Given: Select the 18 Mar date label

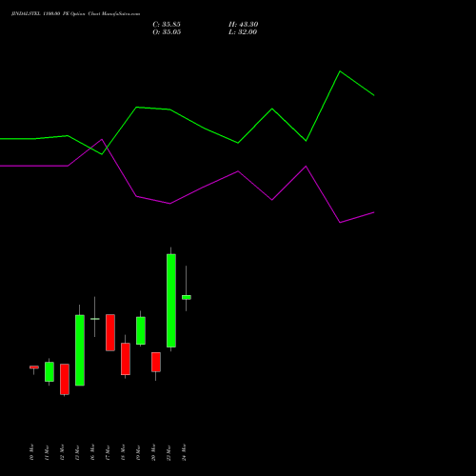Looking at the screenshot, I should [x=123, y=452].
